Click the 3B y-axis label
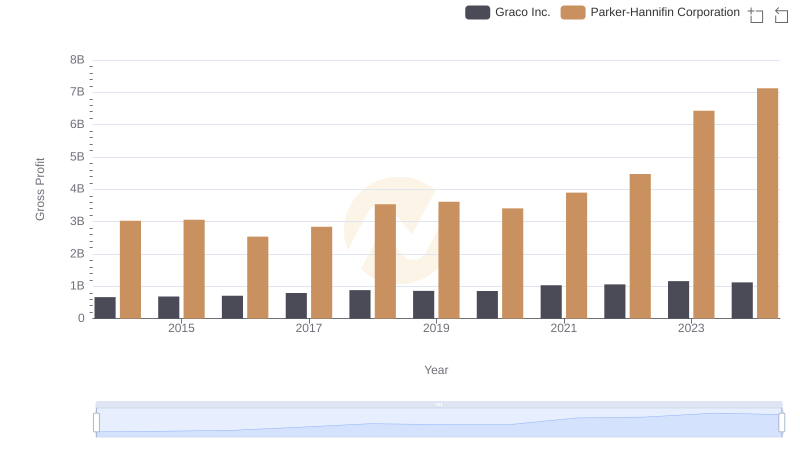Screen dimensions: 800x461 pos(77,221)
